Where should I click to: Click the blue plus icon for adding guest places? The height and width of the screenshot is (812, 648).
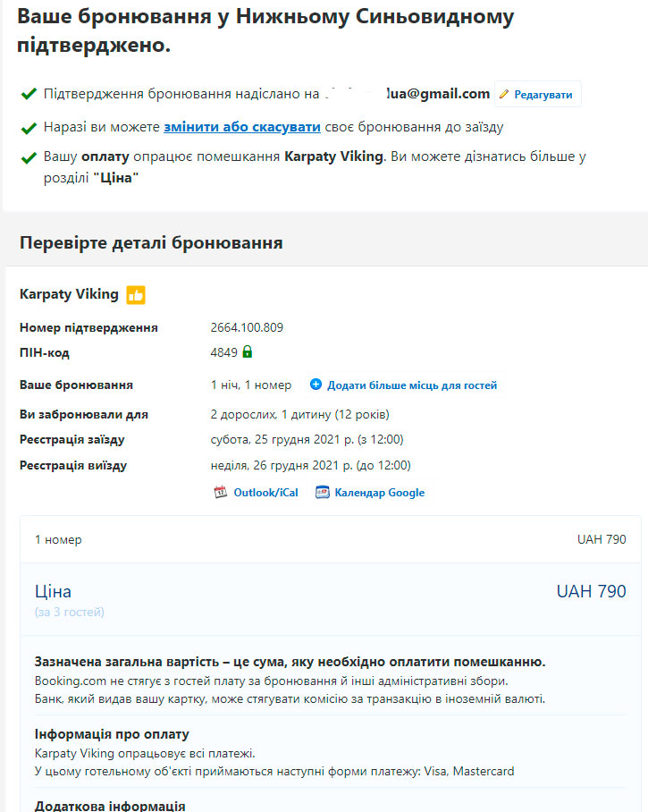tap(316, 385)
